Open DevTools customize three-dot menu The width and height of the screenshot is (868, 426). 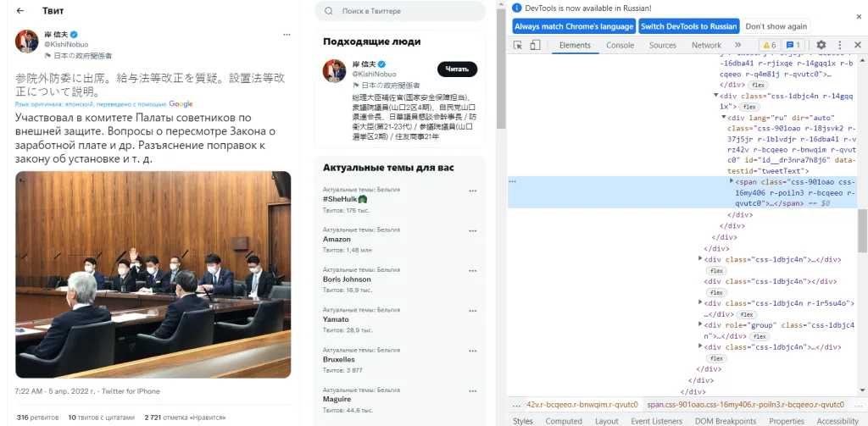(840, 46)
